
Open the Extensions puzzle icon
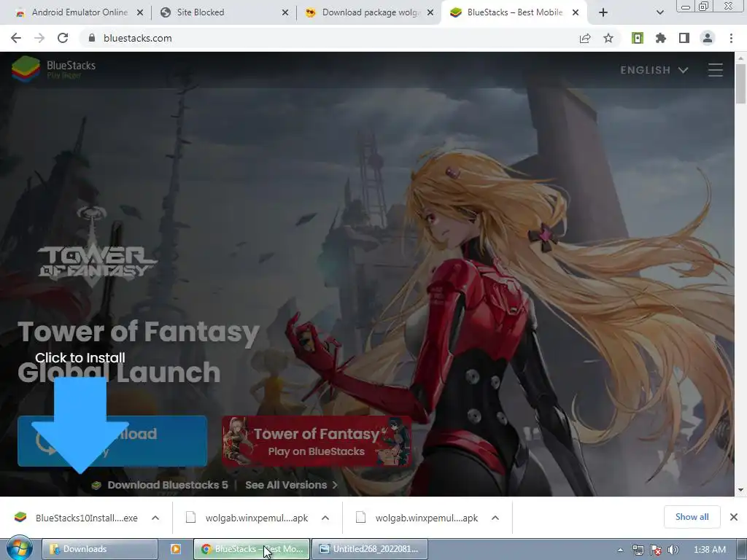pyautogui.click(x=661, y=38)
